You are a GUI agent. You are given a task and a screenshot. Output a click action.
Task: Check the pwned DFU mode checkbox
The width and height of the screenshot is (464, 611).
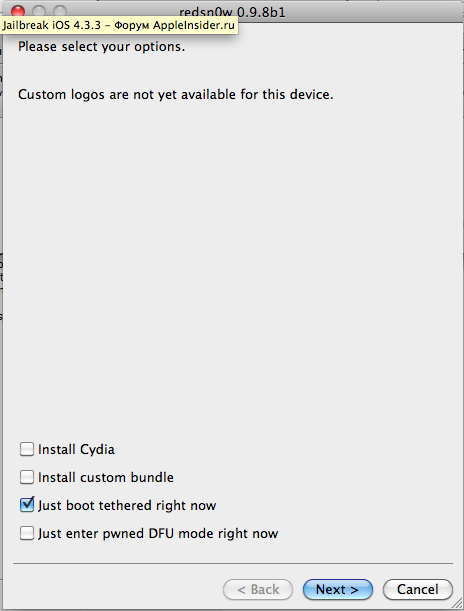(x=27, y=533)
